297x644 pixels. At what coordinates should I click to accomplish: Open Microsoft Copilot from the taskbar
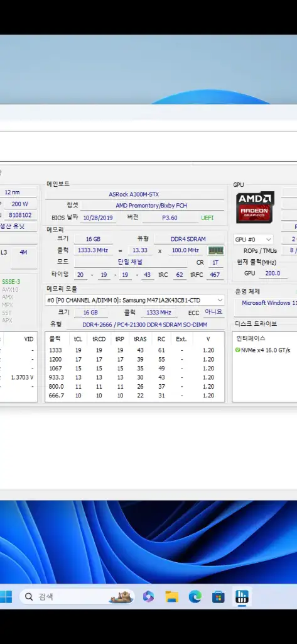(x=148, y=596)
